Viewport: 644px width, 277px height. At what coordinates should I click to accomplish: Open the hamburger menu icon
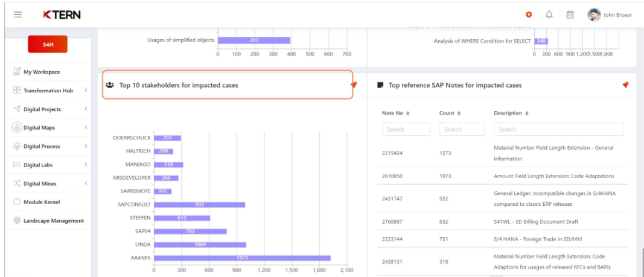18,15
